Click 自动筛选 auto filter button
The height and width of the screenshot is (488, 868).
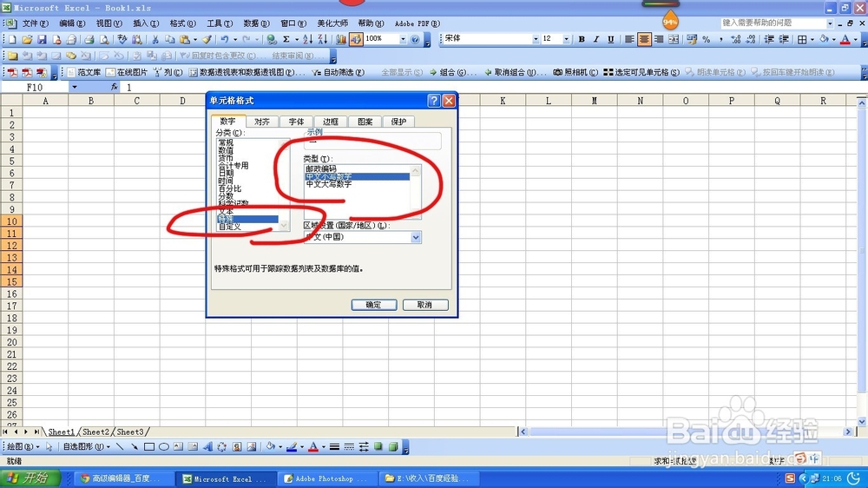click(339, 73)
